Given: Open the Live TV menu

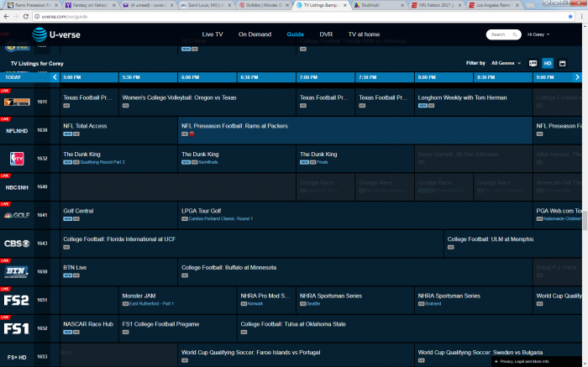Looking at the screenshot, I should pos(213,34).
